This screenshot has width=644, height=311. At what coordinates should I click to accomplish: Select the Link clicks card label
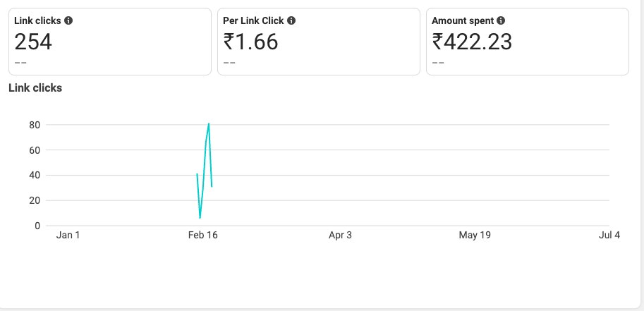[x=38, y=20]
